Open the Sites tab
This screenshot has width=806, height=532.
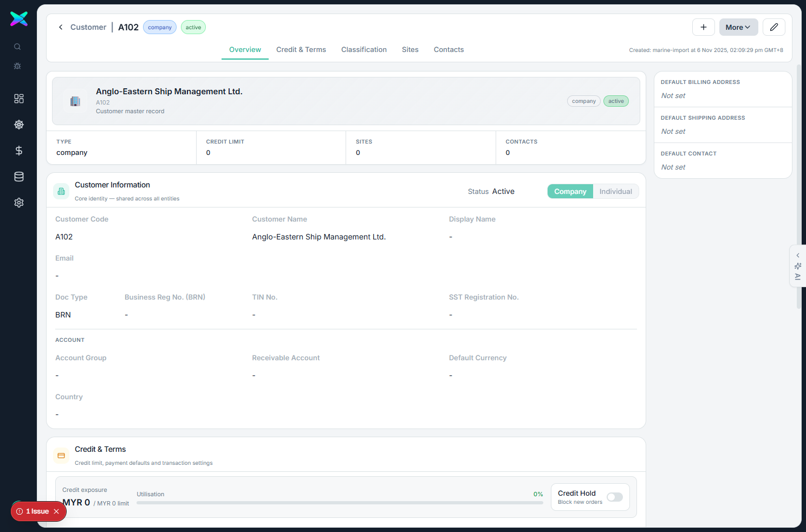click(410, 49)
